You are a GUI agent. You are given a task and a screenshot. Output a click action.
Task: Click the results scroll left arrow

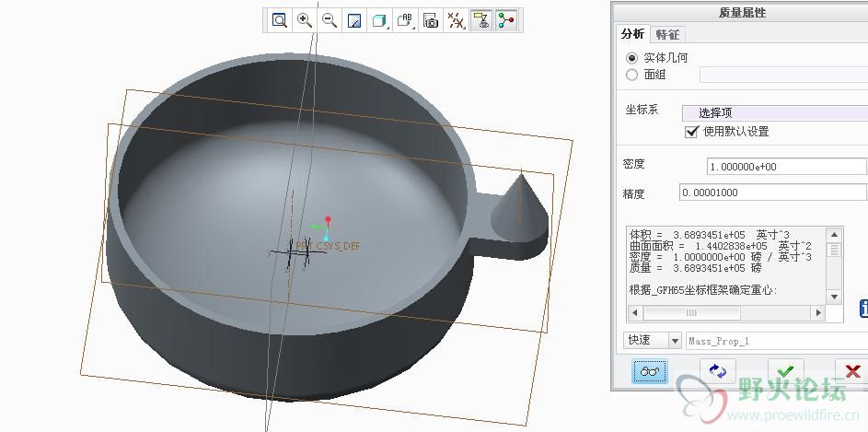pos(634,313)
